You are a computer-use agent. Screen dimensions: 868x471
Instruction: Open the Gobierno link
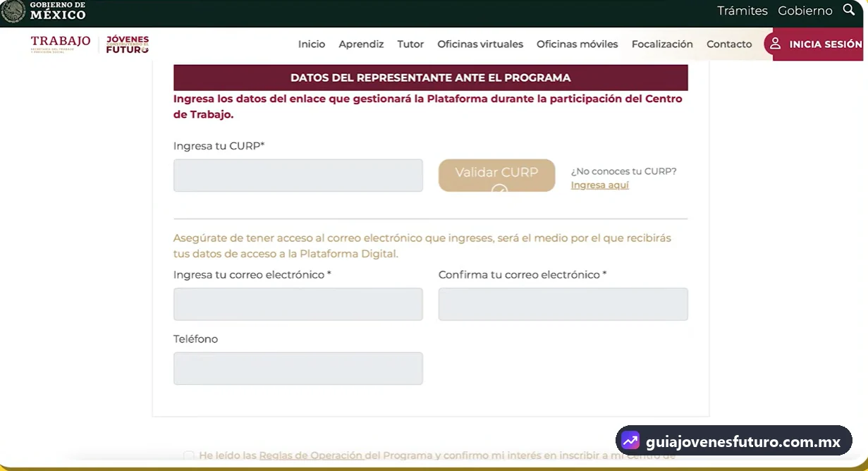pos(805,11)
